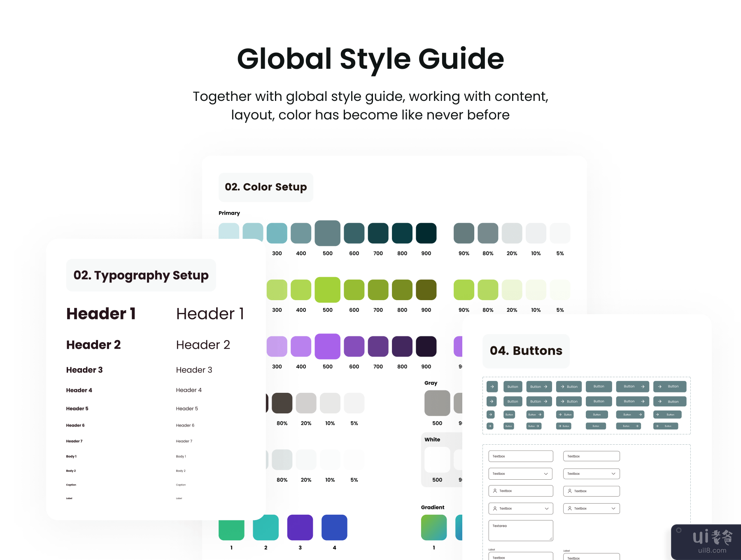The width and height of the screenshot is (741, 560).
Task: Click the second-row arrow-only icon button
Action: pos(492,401)
